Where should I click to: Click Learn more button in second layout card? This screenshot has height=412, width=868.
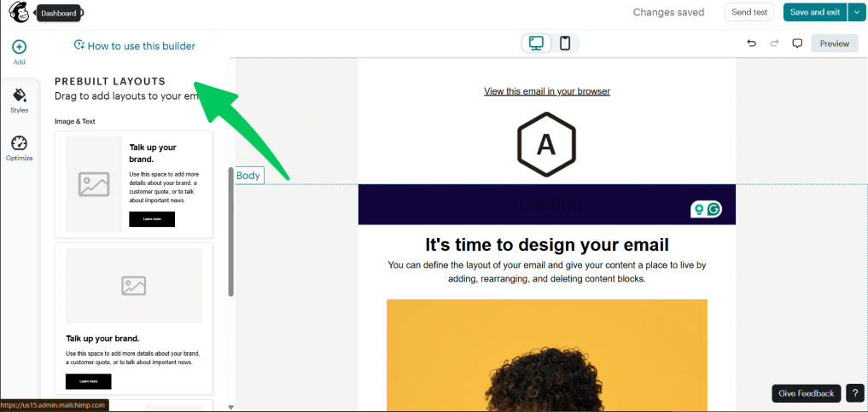[x=89, y=381]
